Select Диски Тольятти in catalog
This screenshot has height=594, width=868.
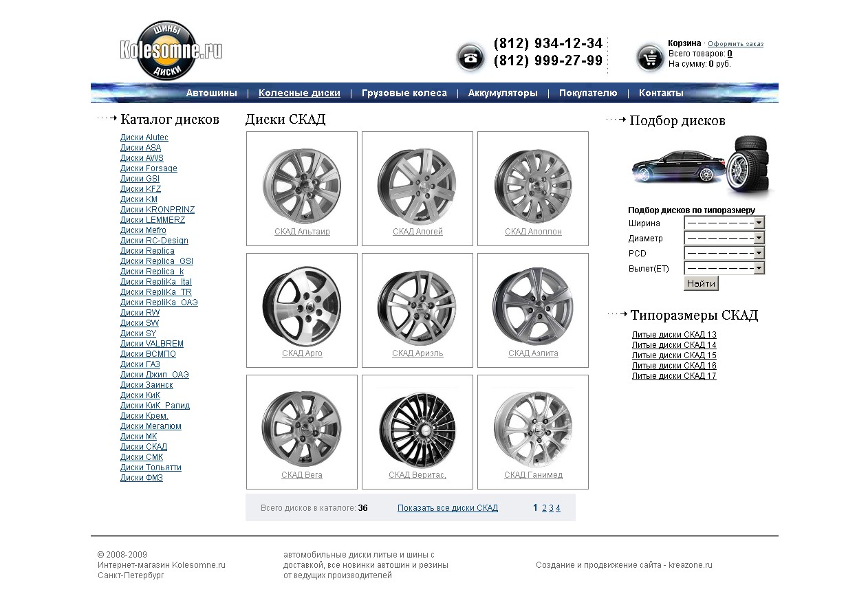coord(151,467)
